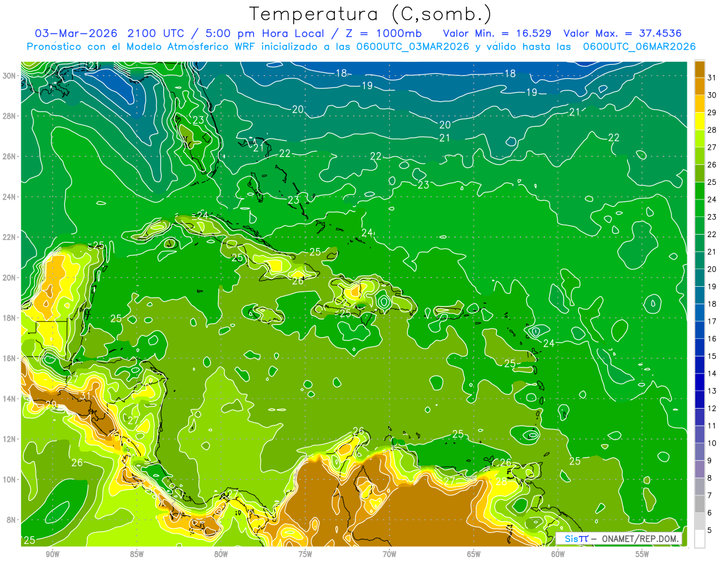Click legend value '17' on color scale
Screen dimensions: 728x562
[712, 321]
